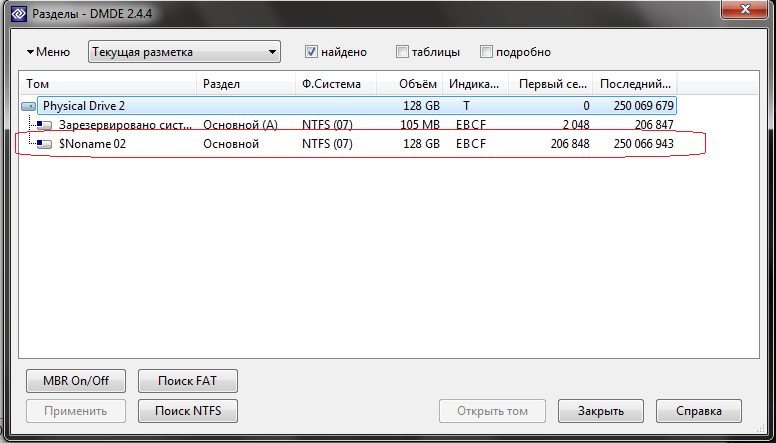
Task: Click the MBR On/Off button
Action: click(76, 381)
